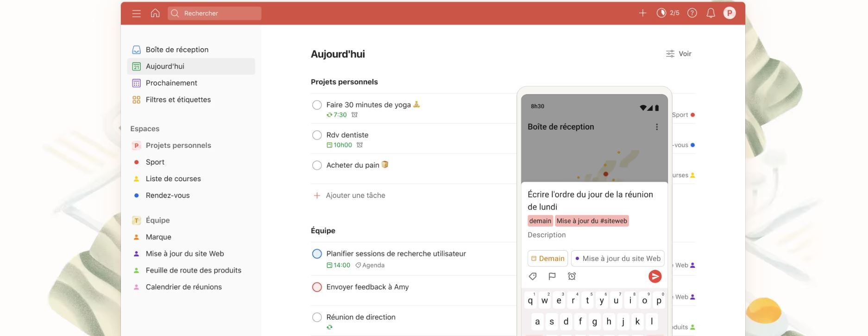Complete Réunion de direction task

317,317
